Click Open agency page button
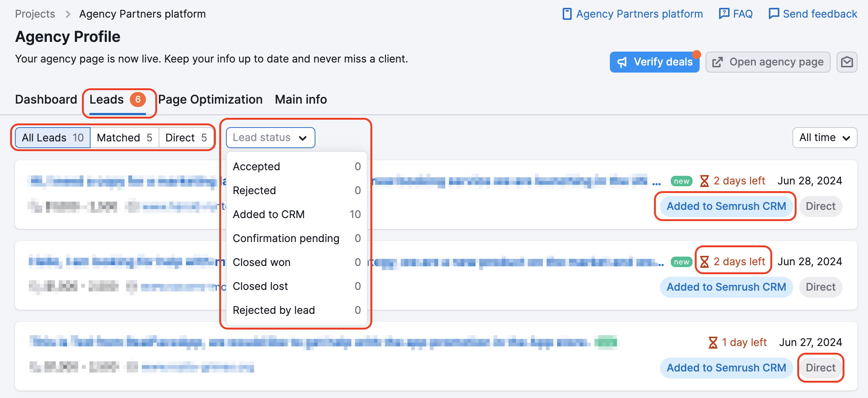The height and width of the screenshot is (398, 868). (x=768, y=62)
